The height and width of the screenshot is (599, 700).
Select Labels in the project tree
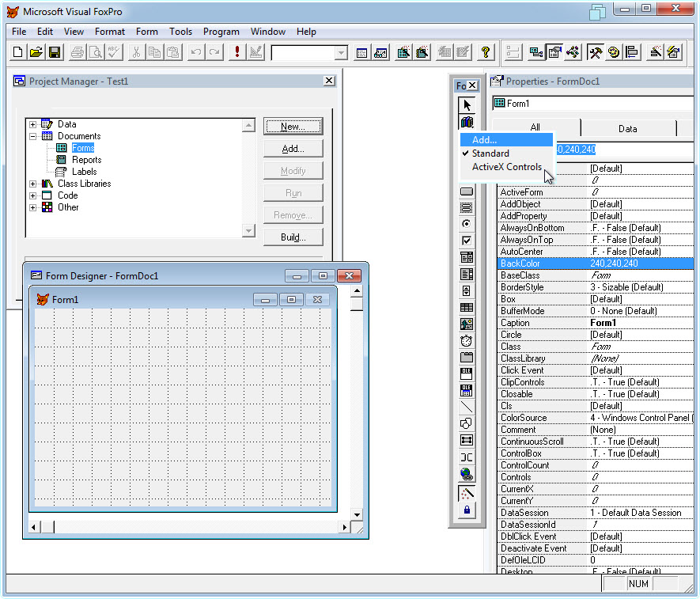(x=85, y=172)
